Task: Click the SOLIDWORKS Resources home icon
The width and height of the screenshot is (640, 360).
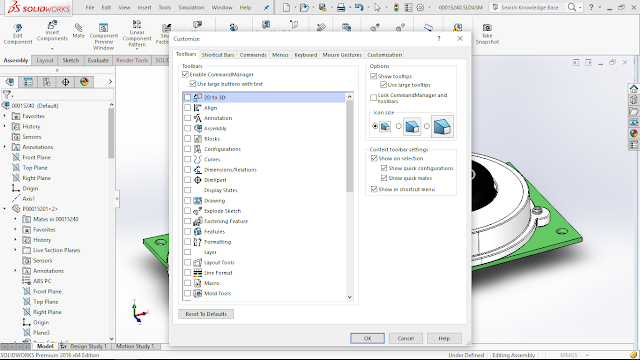Action: point(633,89)
